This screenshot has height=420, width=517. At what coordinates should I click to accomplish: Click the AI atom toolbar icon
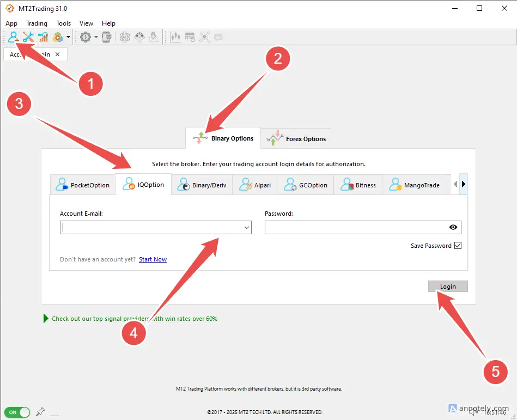125,37
